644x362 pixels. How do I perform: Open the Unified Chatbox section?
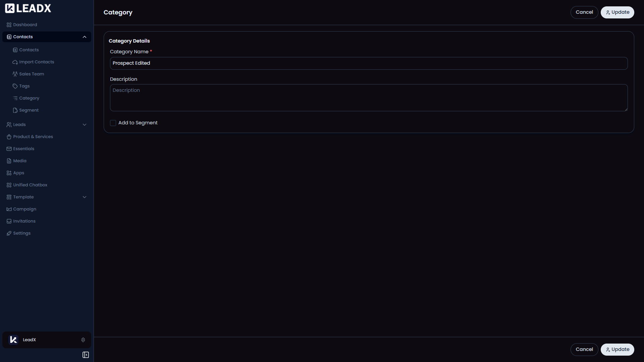[x=30, y=185]
